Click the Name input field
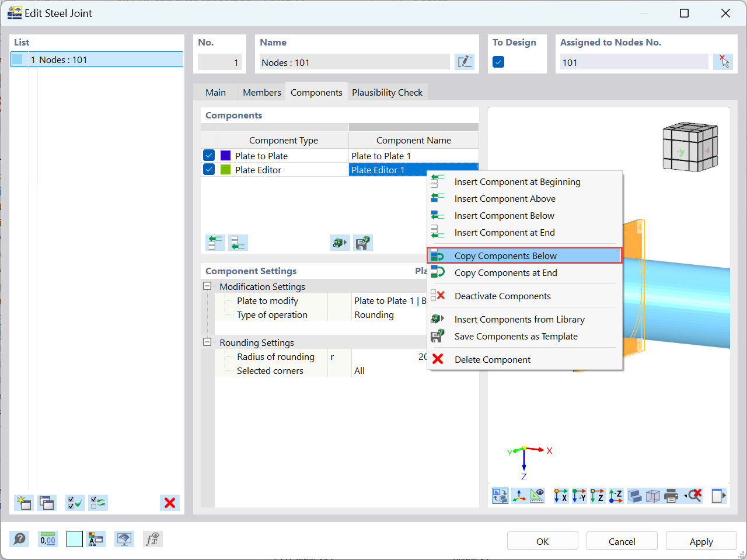The height and width of the screenshot is (560, 747). point(355,62)
